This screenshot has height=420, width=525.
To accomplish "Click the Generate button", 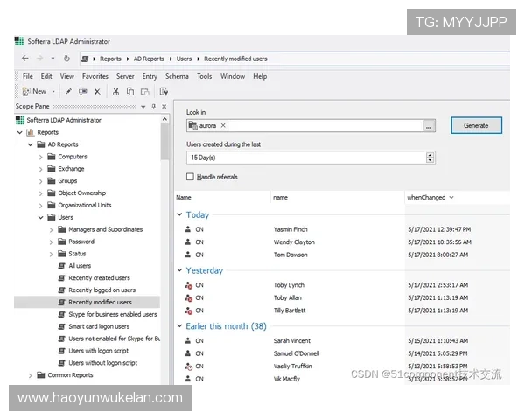I will 476,125.
